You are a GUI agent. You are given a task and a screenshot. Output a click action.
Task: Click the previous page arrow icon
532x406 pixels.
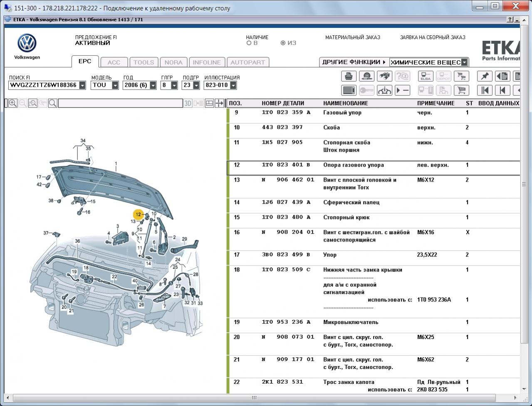click(502, 90)
